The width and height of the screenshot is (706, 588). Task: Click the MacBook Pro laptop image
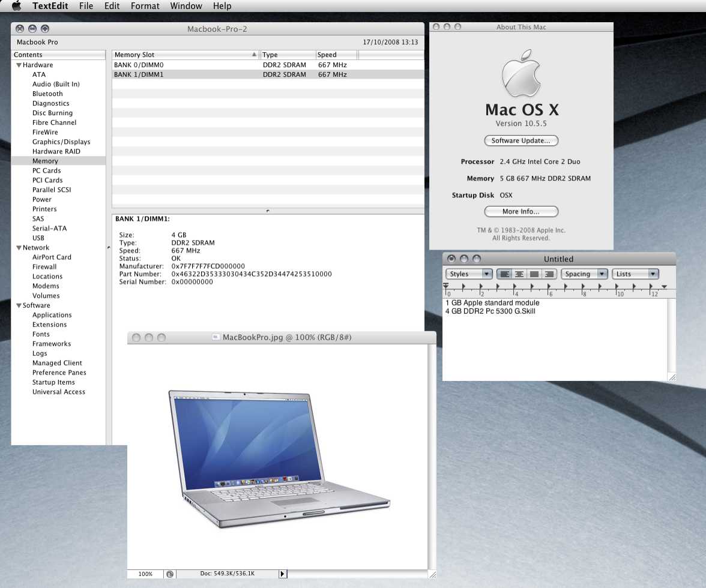click(279, 458)
